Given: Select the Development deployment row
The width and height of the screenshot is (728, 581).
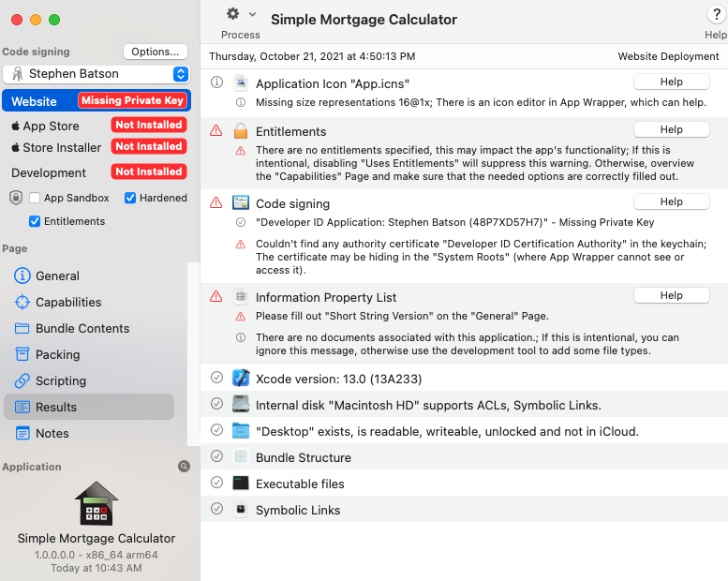Looking at the screenshot, I should point(97,172).
